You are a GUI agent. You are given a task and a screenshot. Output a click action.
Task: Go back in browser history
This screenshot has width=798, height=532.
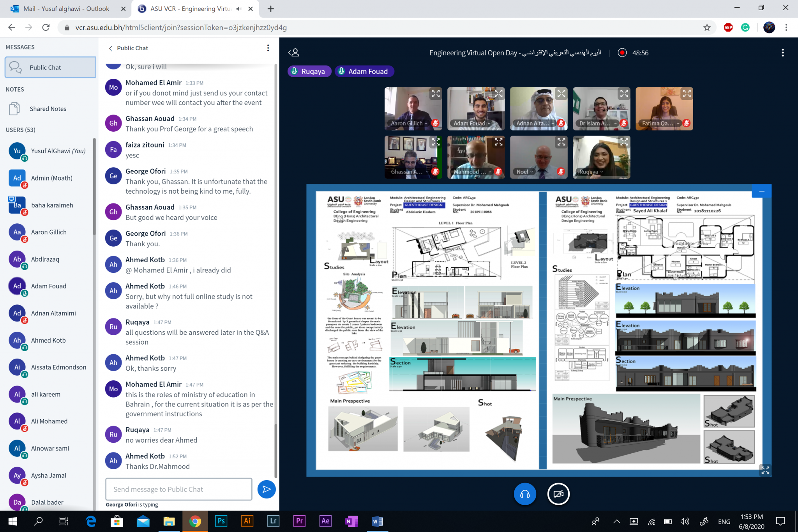[12, 27]
